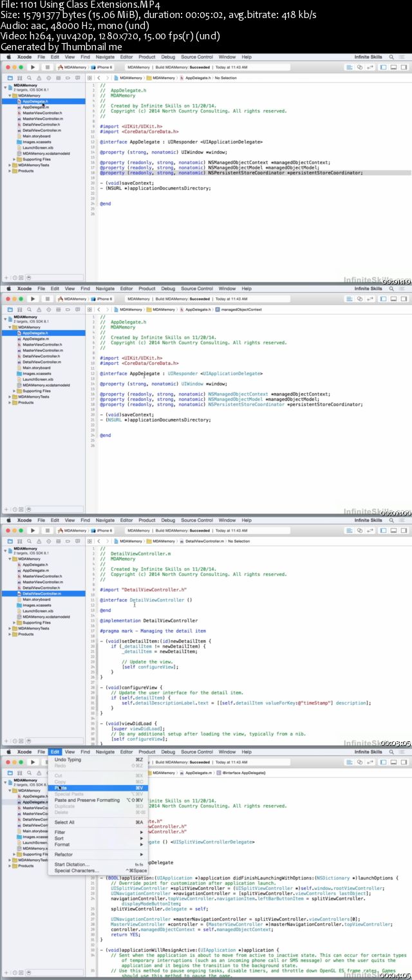
Task: Open Product menu in second frame
Action: (x=147, y=288)
